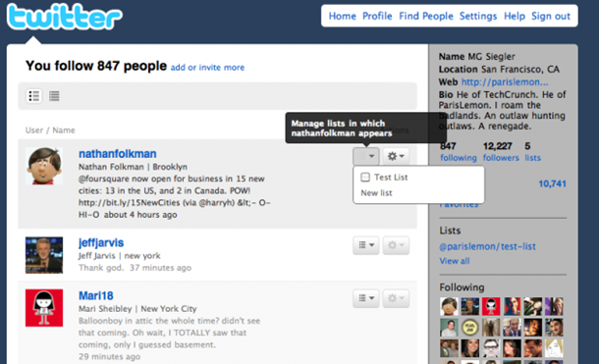Click View all under Lists
This screenshot has height=364, width=599.
click(455, 261)
